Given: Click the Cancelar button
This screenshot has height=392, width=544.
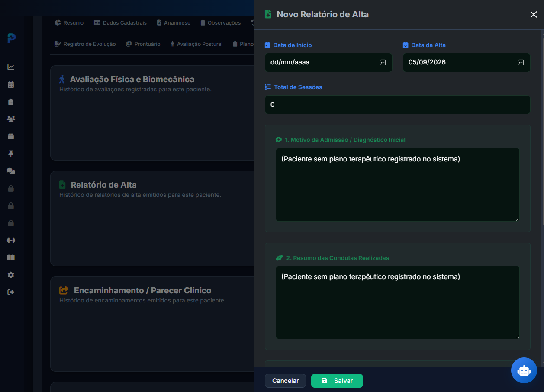Looking at the screenshot, I should click(x=285, y=381).
